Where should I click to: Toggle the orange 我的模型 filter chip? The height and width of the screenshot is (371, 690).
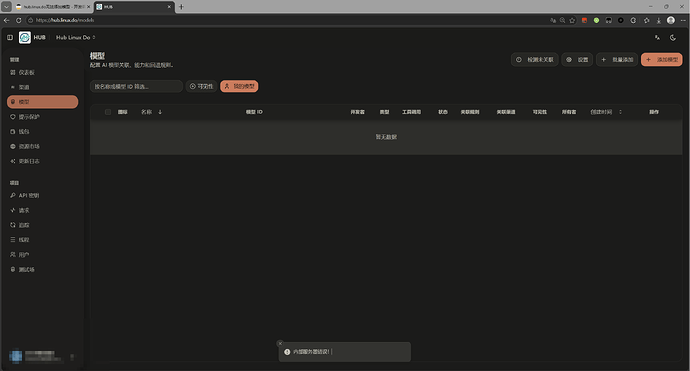pos(239,86)
